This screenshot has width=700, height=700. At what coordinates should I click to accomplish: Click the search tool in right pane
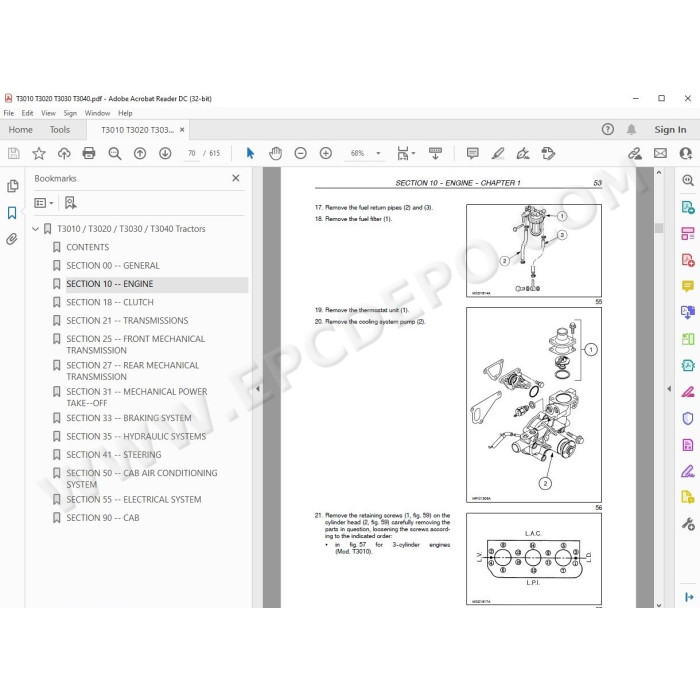click(688, 180)
